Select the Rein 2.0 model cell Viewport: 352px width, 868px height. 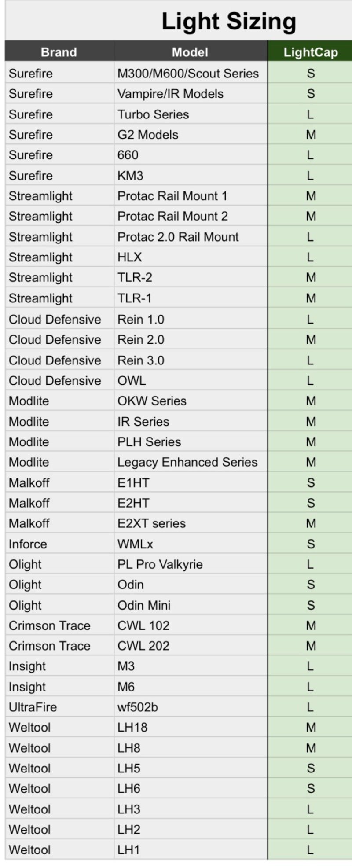[x=141, y=340]
